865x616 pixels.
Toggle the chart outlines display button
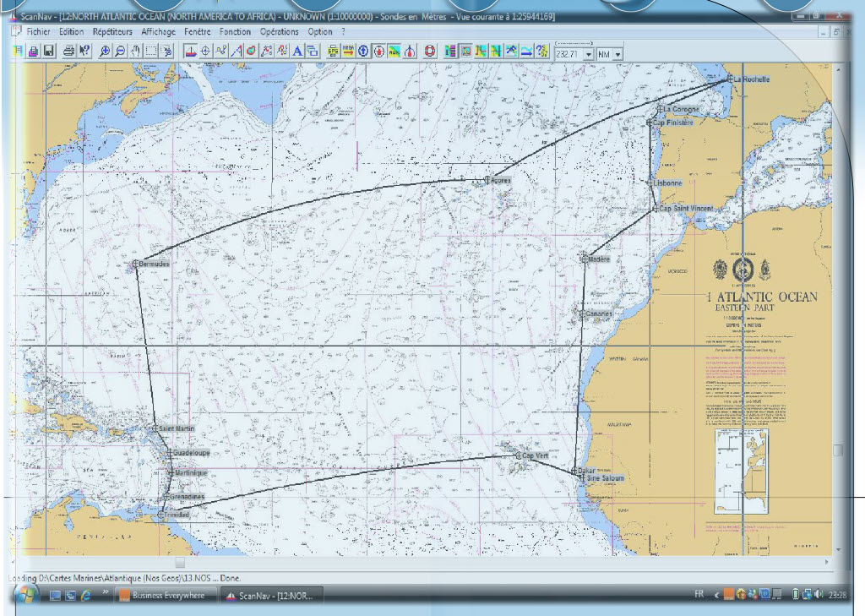click(x=465, y=51)
